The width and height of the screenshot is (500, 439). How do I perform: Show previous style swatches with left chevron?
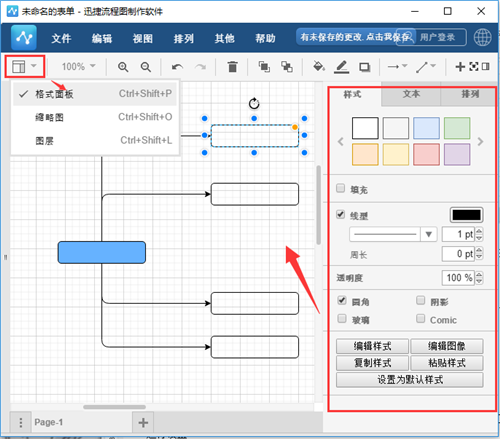340,142
